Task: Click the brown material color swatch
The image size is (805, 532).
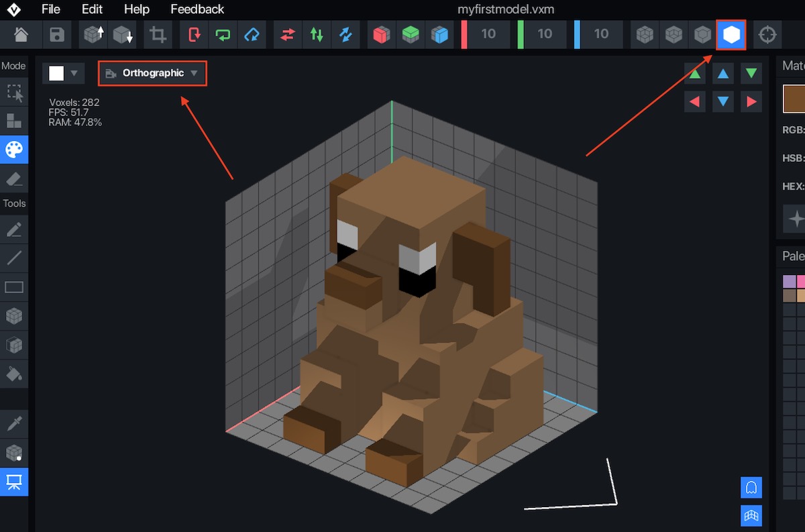Action: [x=794, y=99]
